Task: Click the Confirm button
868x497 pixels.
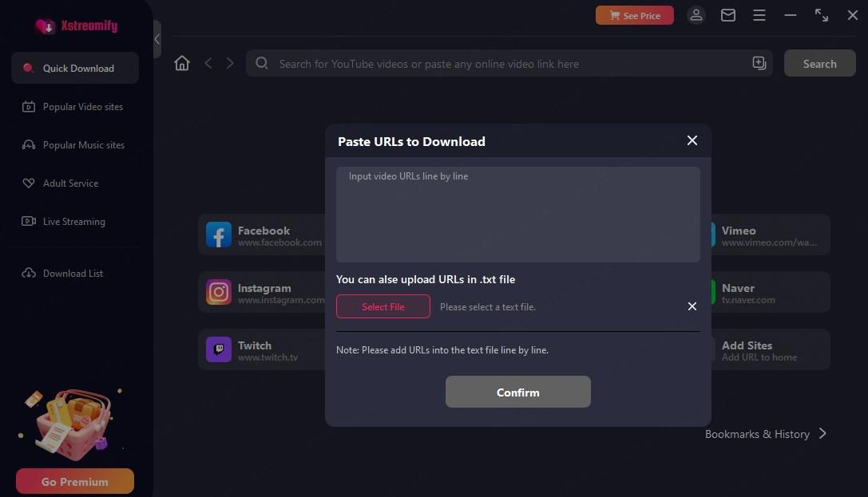Action: (x=517, y=392)
